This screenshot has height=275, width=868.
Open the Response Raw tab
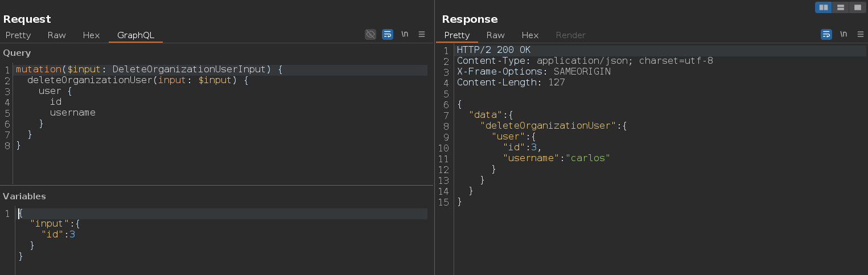tap(495, 35)
